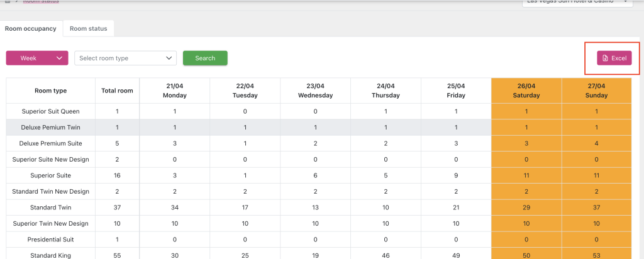644x259 pixels.
Task: Switch to the Room status tab
Action: 88,28
